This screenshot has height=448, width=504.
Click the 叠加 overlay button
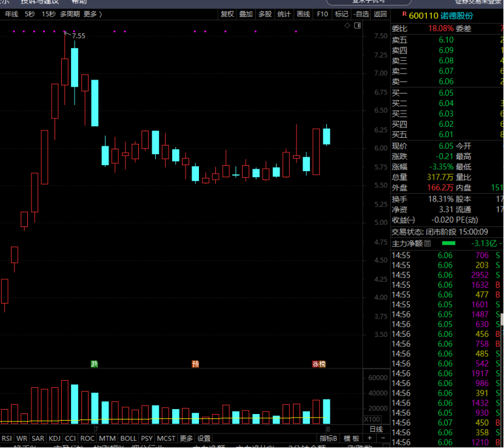click(x=246, y=14)
